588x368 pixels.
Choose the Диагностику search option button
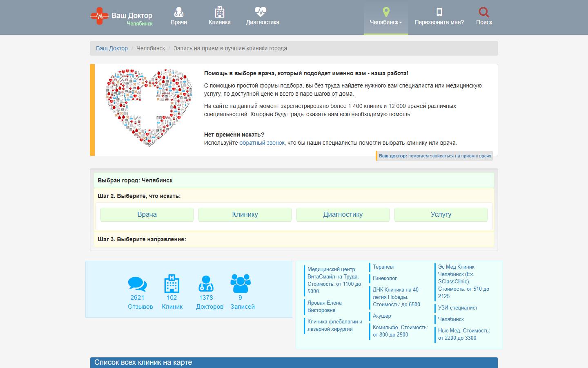pos(343,214)
